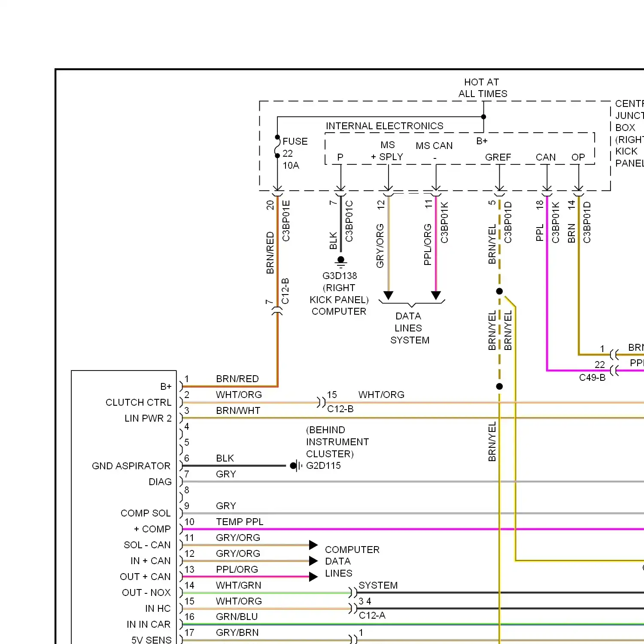This screenshot has width=644, height=644.
Task: Select the "C3BP01E" connector label
Action: [286, 221]
